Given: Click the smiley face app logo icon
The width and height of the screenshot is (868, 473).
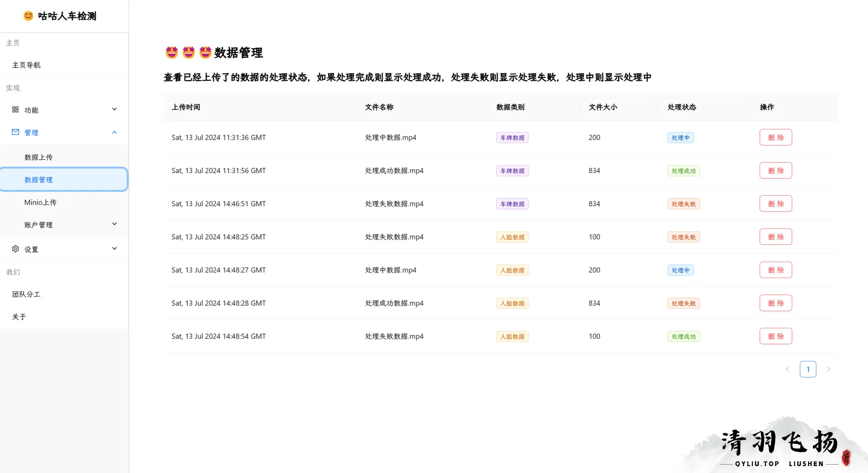Looking at the screenshot, I should [x=28, y=16].
